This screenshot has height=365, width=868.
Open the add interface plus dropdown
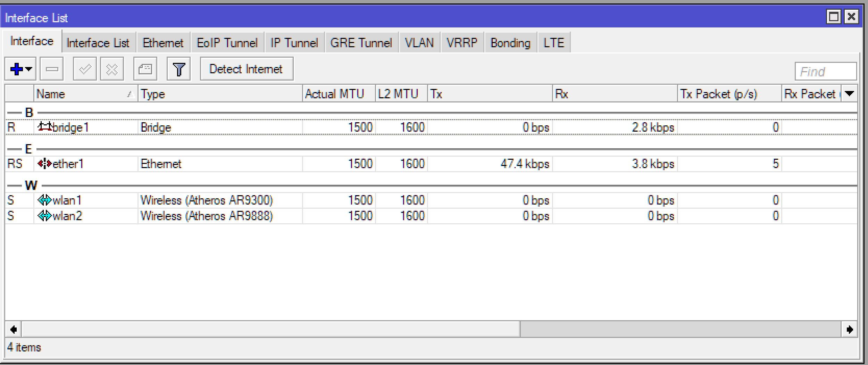20,69
